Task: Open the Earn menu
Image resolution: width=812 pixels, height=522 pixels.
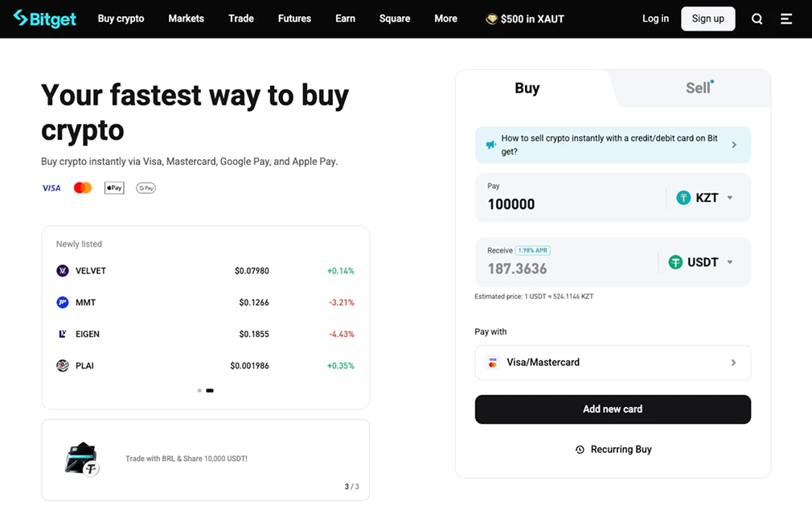Action: (x=345, y=18)
